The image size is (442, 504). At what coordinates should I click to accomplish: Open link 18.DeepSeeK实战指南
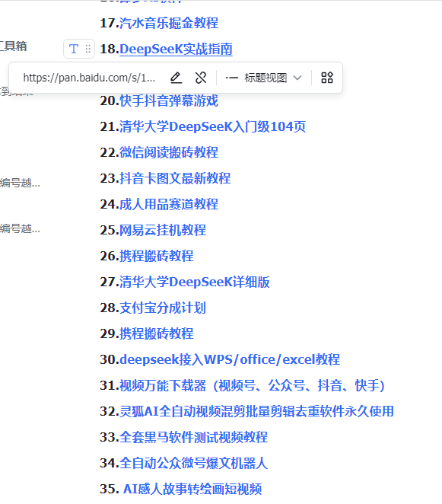point(176,49)
